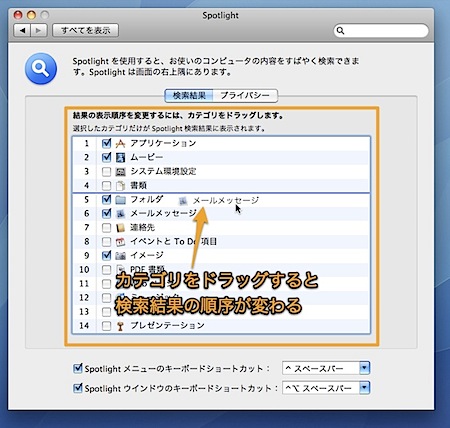This screenshot has height=428, width=450.
Task: Enable the 書類 checkbox
Action: pos(106,186)
